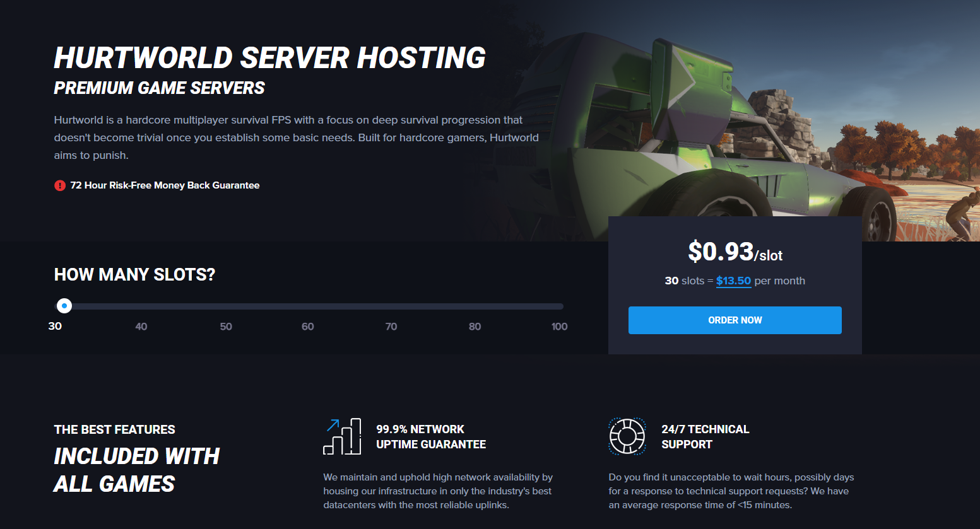Click the technical support lifebuoy icon
This screenshot has width=980, height=529.
(x=627, y=436)
